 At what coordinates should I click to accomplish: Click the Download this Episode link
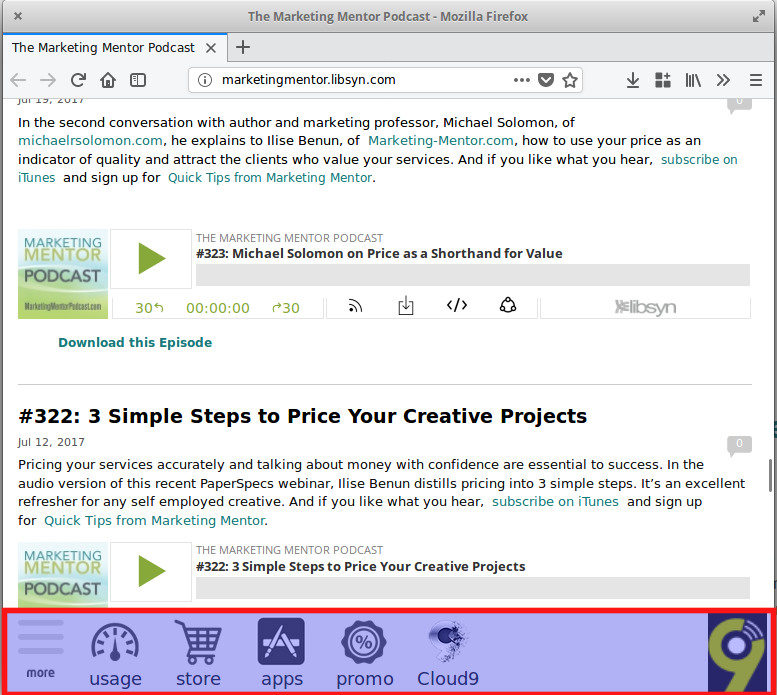pyautogui.click(x=135, y=342)
